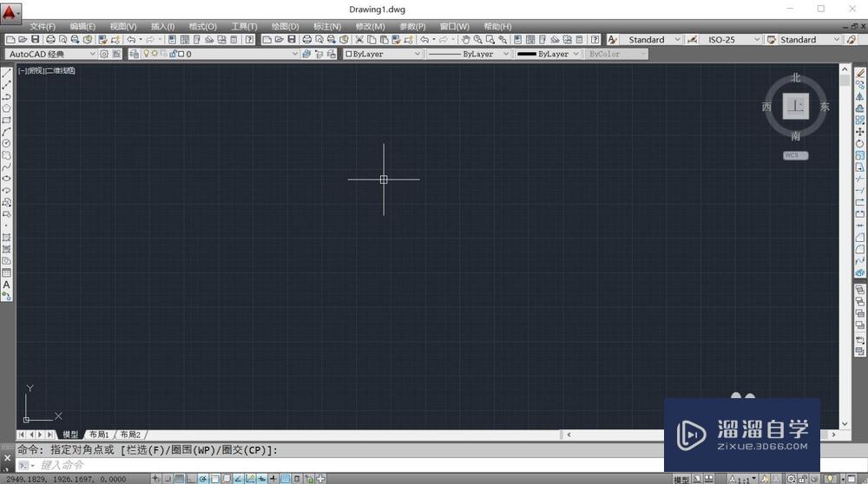This screenshot has width=868, height=484.
Task: Select the Arc drawing tool
Action: coord(7,132)
